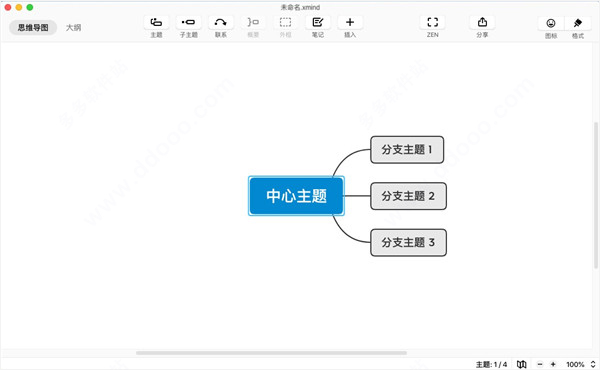600x370 pixels.
Task: Minimize the window with yellow button
Action: 19,7
